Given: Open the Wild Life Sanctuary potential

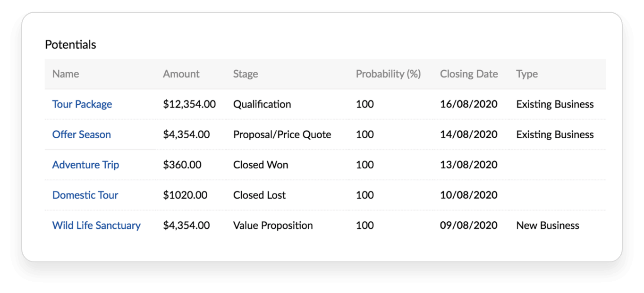Looking at the screenshot, I should (96, 226).
